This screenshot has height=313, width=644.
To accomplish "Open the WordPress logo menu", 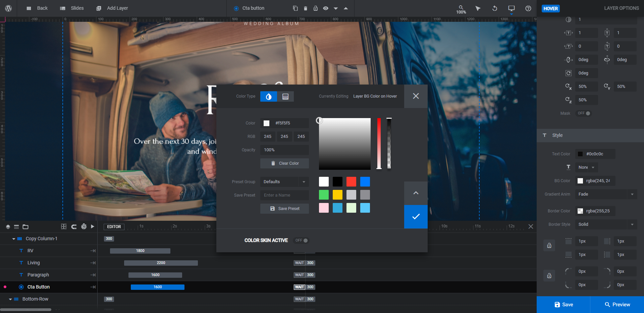I will click(x=8, y=8).
